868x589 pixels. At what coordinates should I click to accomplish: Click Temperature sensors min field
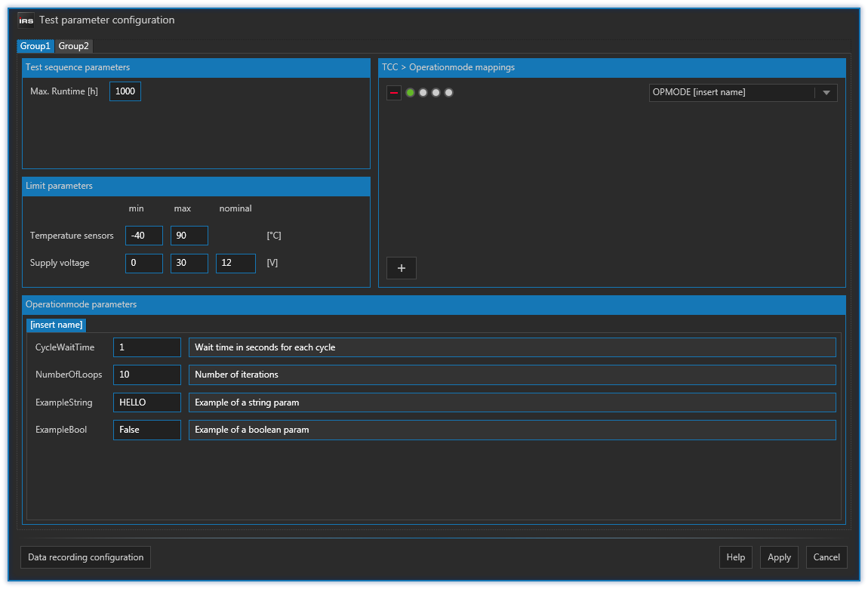click(144, 236)
